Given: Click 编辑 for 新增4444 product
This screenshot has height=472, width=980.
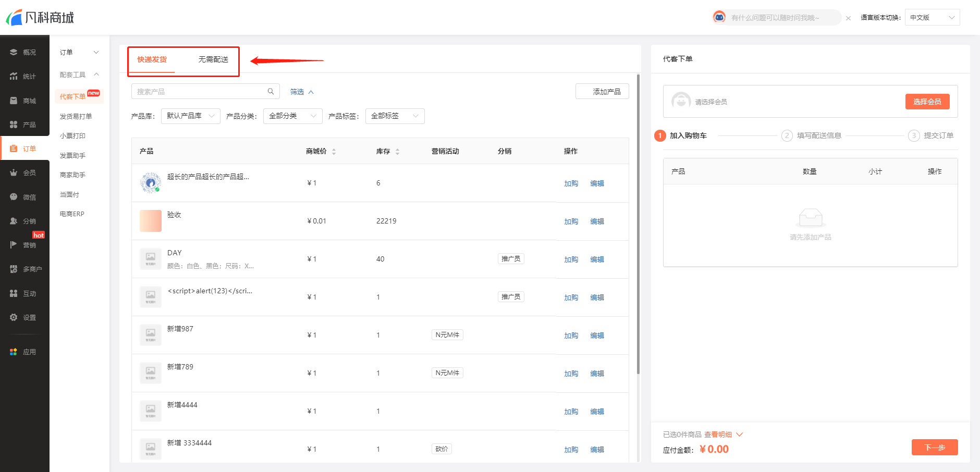Looking at the screenshot, I should [597, 412].
